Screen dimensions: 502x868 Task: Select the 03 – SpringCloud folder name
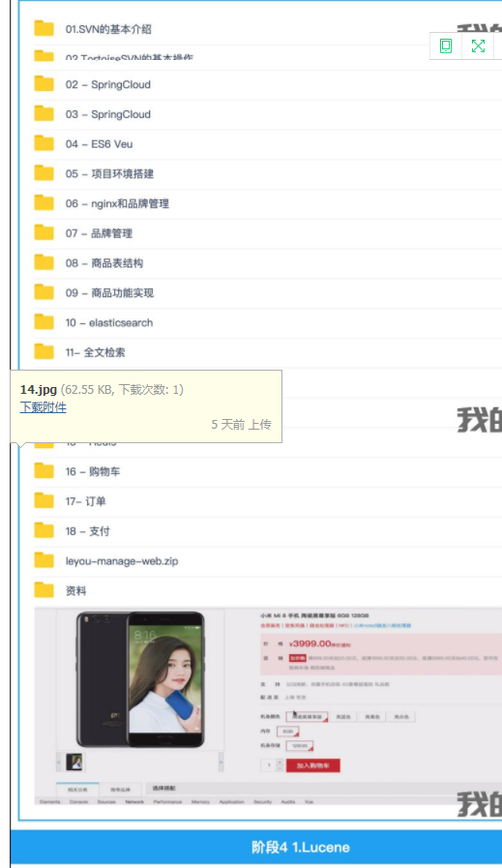[x=108, y=114]
